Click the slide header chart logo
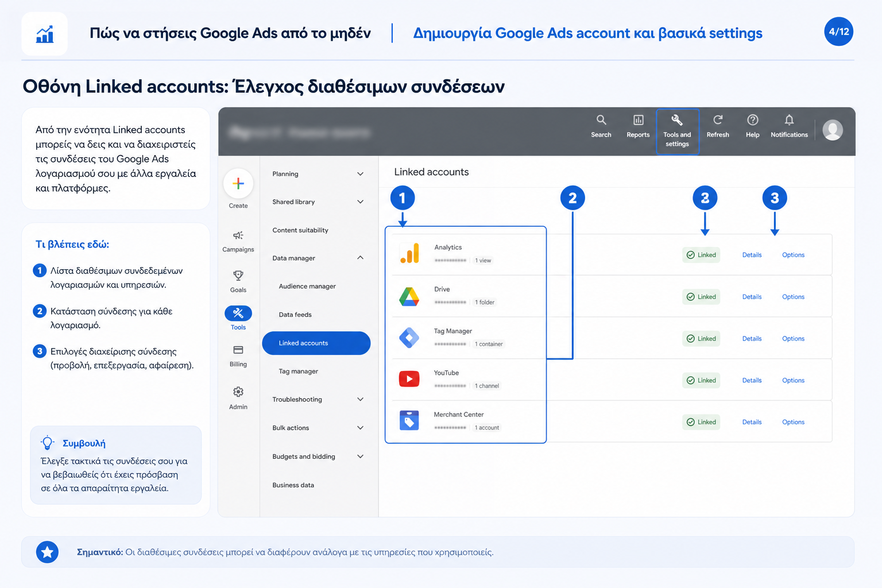The width and height of the screenshot is (882, 588). tap(45, 34)
